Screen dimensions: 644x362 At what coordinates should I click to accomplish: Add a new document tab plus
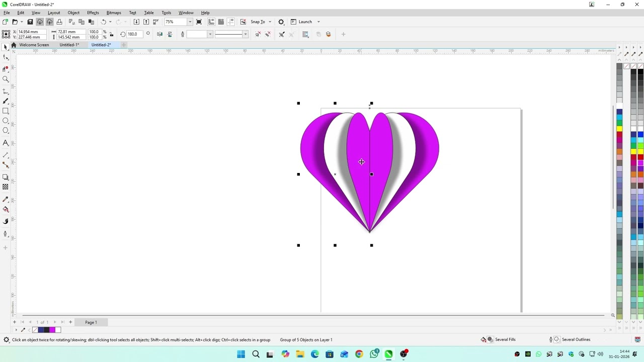[124, 45]
